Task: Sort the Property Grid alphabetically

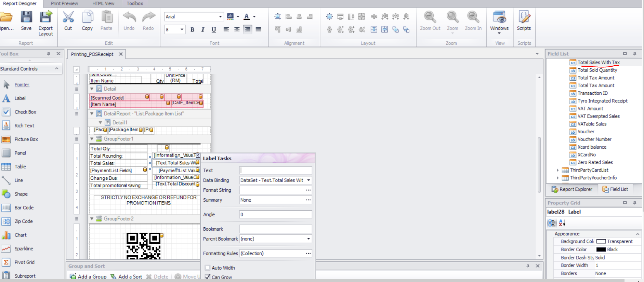Action: coord(562,223)
